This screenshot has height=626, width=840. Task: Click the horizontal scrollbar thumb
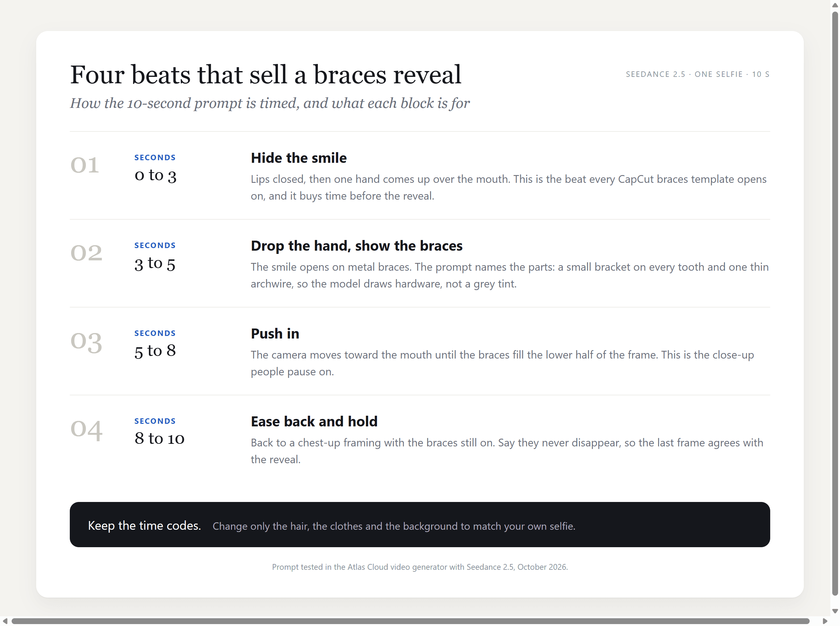(x=411, y=621)
